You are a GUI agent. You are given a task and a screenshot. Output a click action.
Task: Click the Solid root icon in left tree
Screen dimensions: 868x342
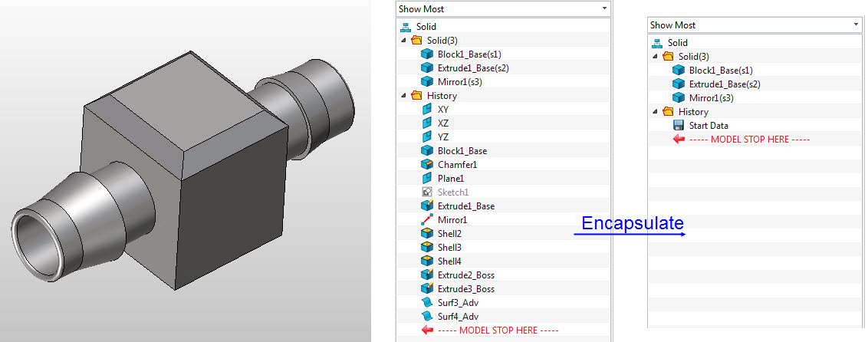[406, 27]
